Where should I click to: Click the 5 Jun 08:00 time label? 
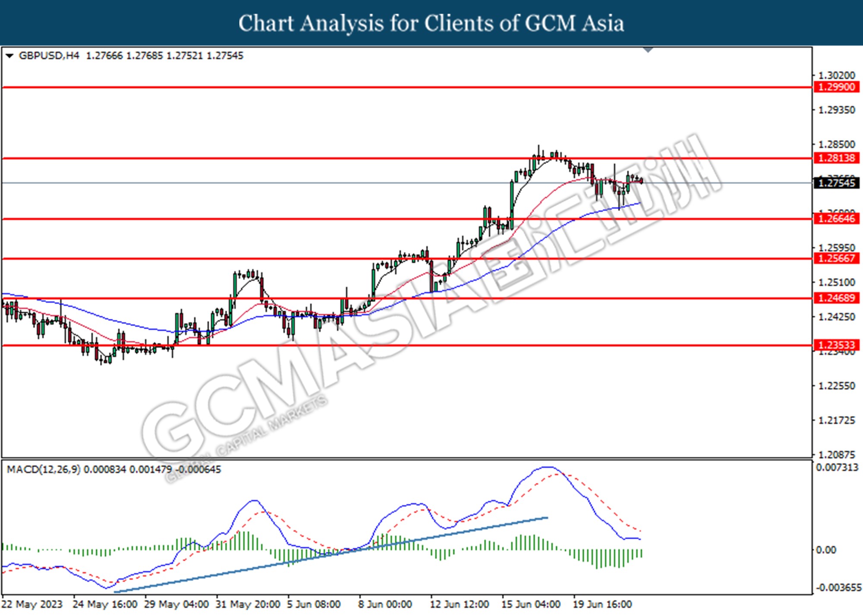(x=314, y=604)
